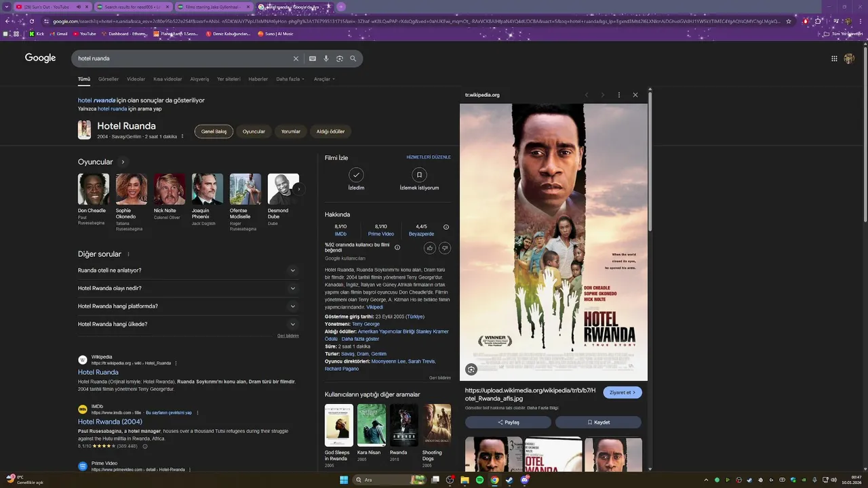Open the Araçlar dropdown
The image size is (868, 488).
coord(324,79)
